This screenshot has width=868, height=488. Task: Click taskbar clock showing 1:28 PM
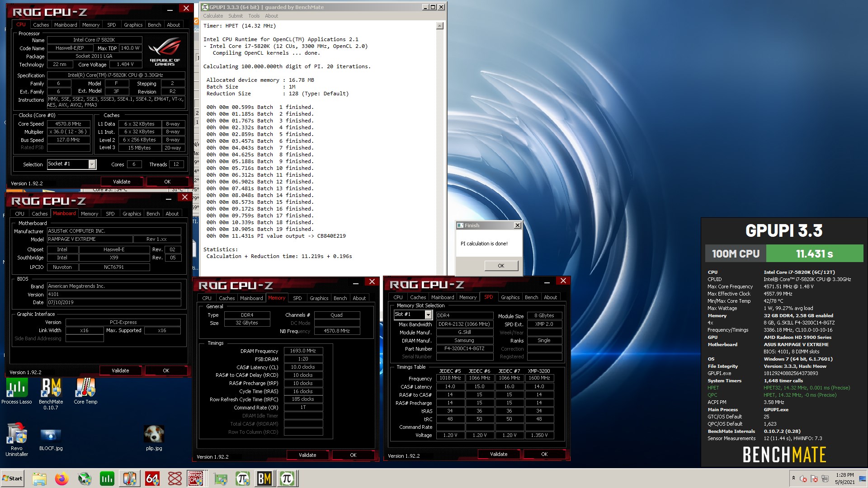coord(844,479)
